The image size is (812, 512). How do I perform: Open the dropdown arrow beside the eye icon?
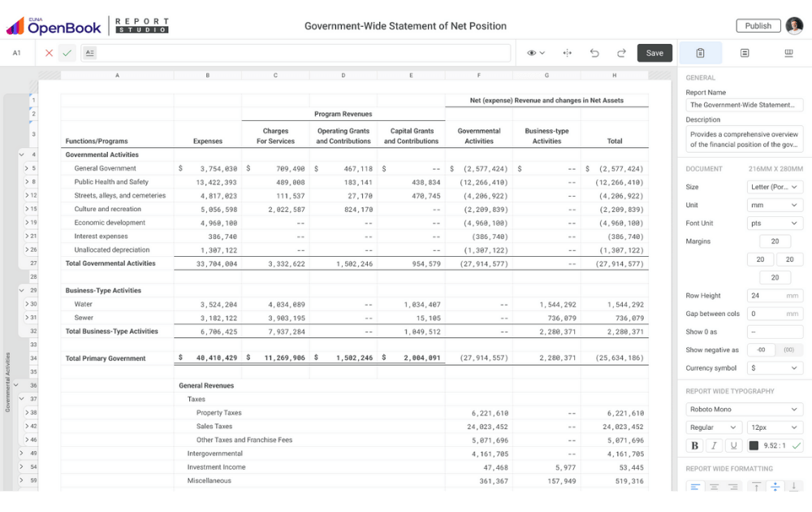542,53
